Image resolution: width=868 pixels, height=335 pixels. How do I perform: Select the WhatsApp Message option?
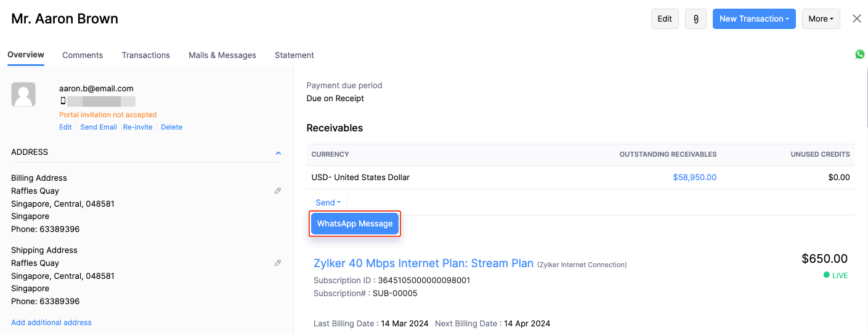tap(355, 224)
